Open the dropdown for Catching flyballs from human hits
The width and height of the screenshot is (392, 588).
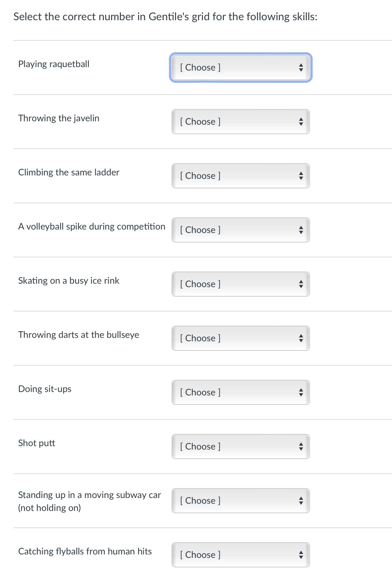pyautogui.click(x=240, y=554)
